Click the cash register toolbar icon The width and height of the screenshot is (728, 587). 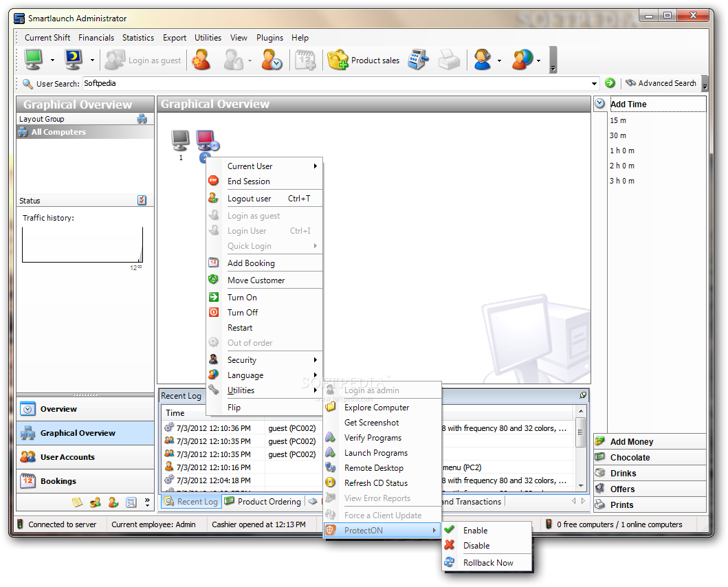[419, 60]
